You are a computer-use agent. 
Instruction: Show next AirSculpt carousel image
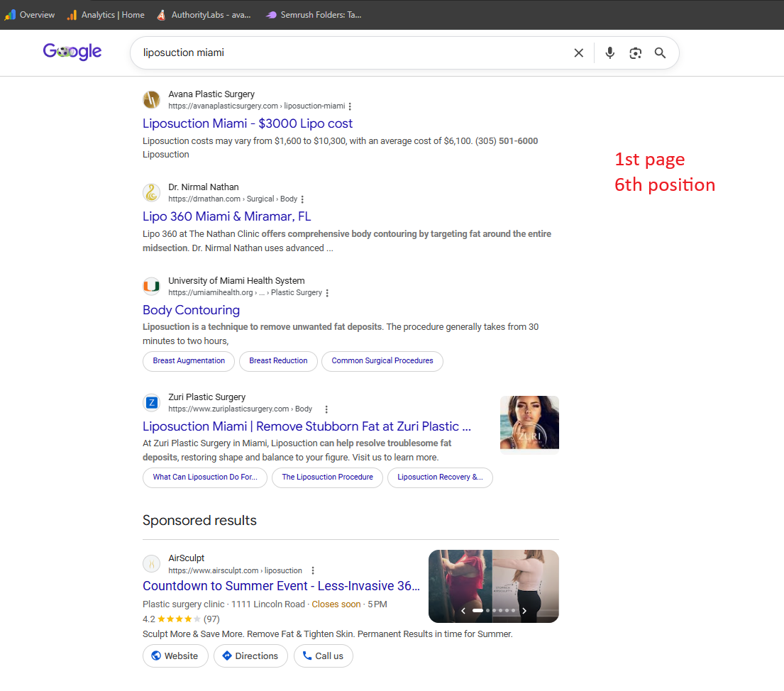(x=524, y=611)
